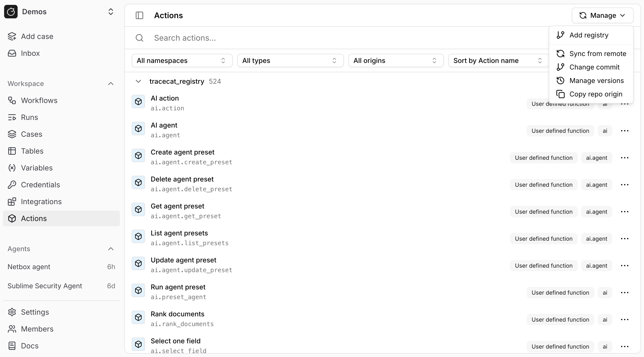Open the All namespaces dropdown
This screenshot has width=644, height=357.
click(x=182, y=60)
